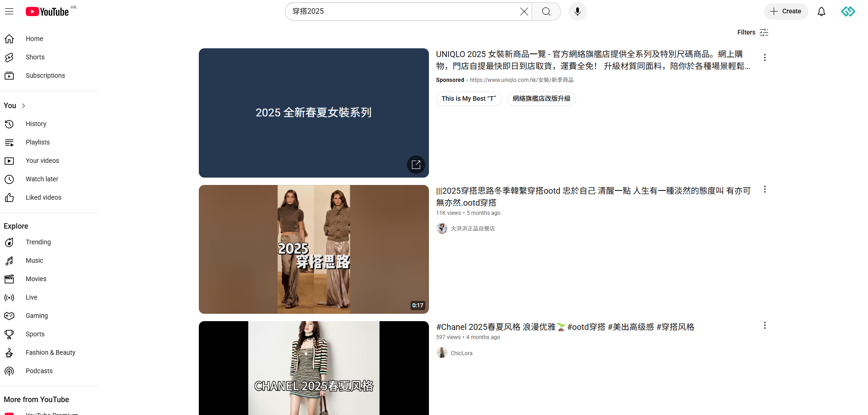The height and width of the screenshot is (415, 868).
Task: Open Live broadcast icon
Action: tap(9, 297)
